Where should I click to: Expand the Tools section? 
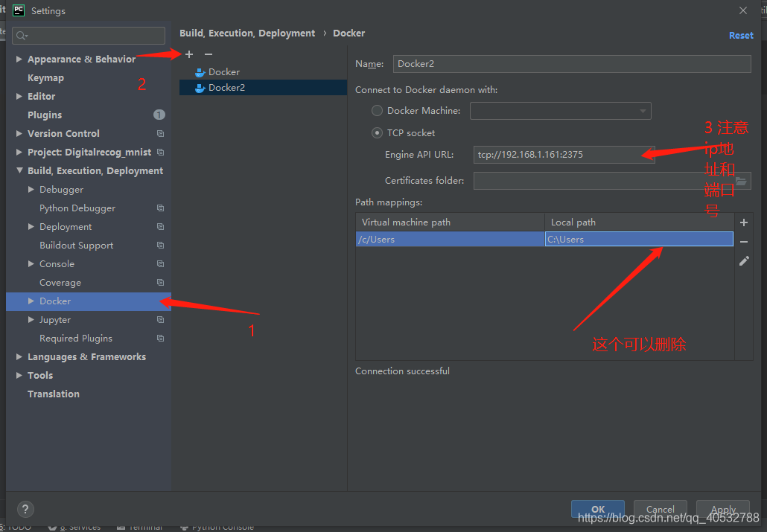coord(19,375)
